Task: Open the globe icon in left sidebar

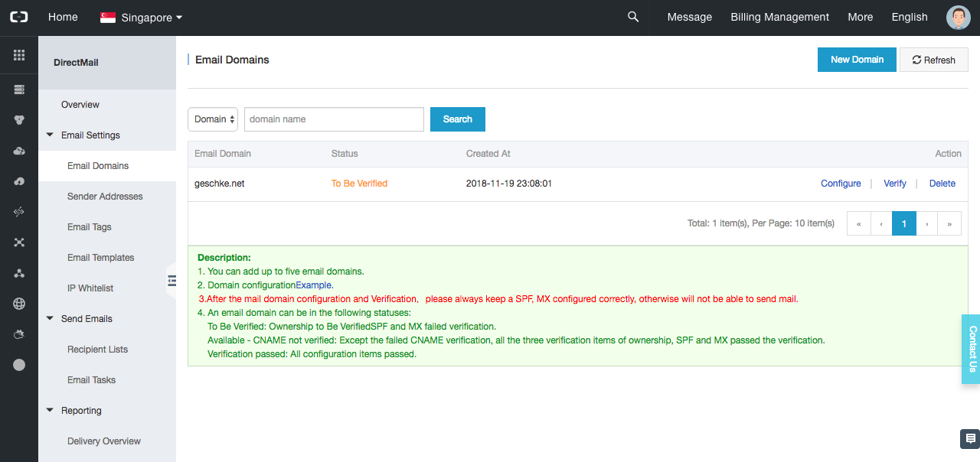Action: (19, 304)
